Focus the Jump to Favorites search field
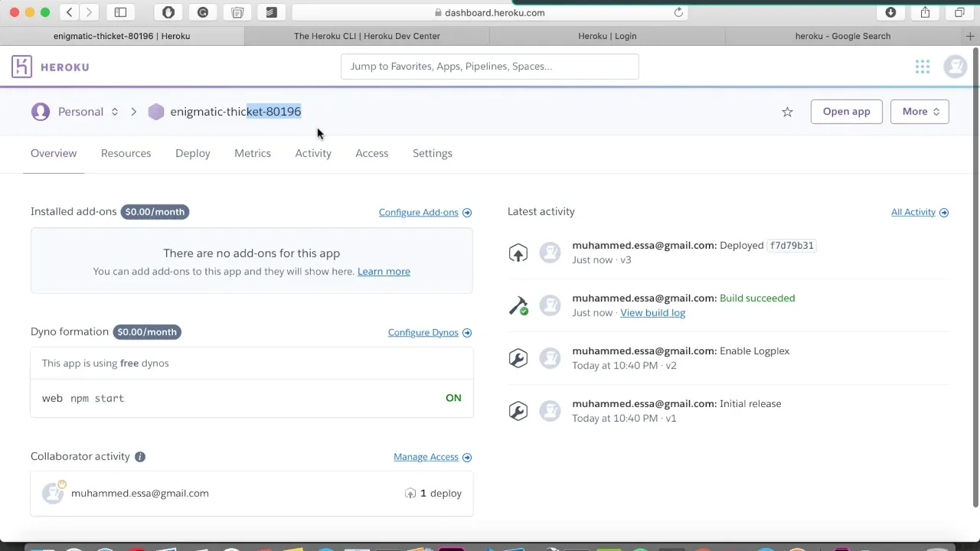Viewport: 980px width, 551px height. pyautogui.click(x=489, y=67)
